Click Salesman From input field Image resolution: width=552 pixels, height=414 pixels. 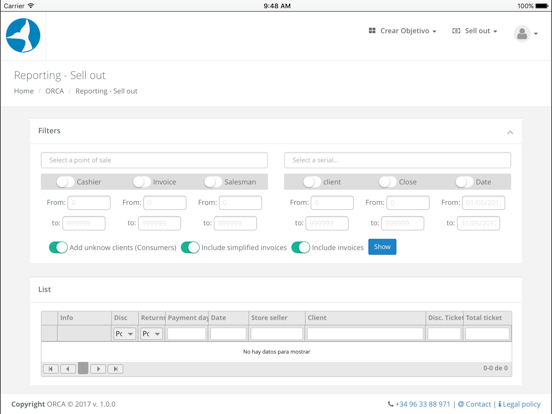tap(240, 203)
